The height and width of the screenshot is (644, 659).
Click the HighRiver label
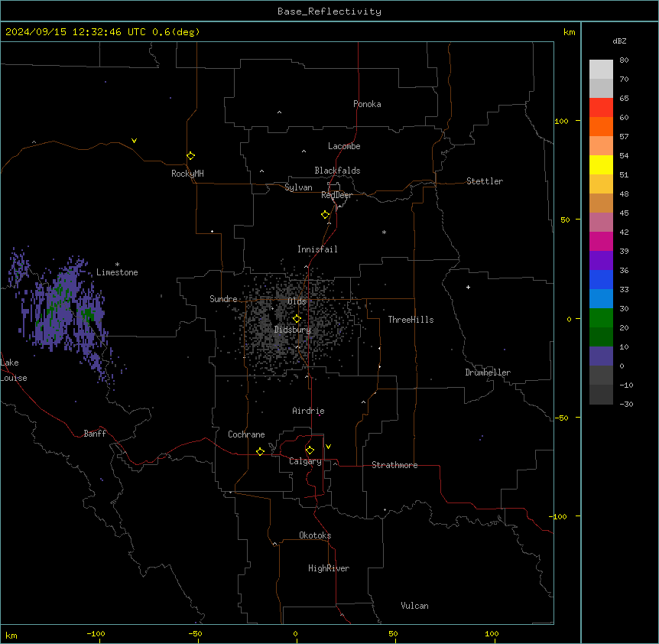coord(329,568)
